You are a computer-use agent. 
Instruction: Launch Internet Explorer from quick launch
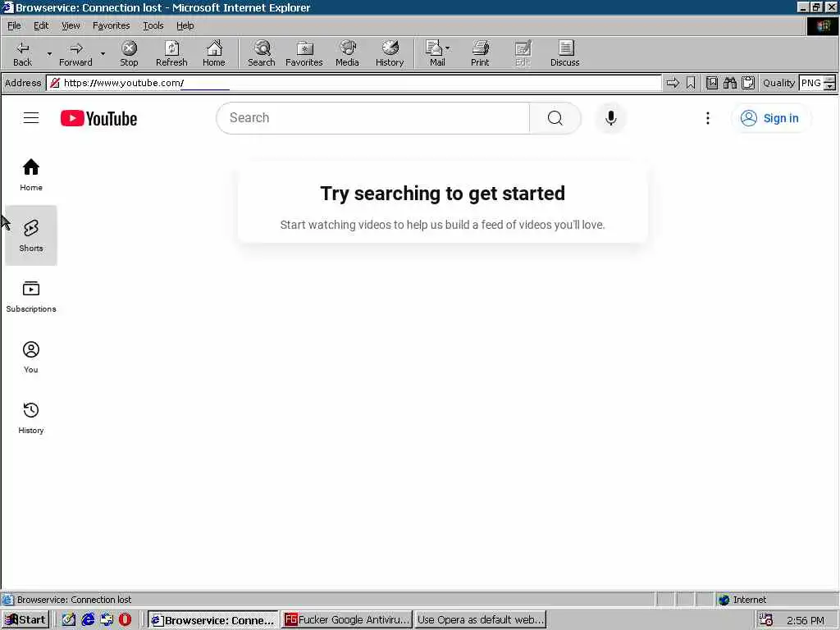point(89,620)
